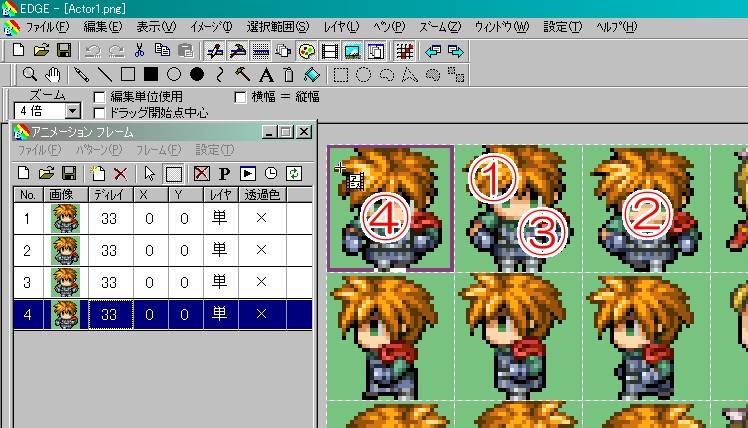Select the outlined circle tool

(x=174, y=74)
